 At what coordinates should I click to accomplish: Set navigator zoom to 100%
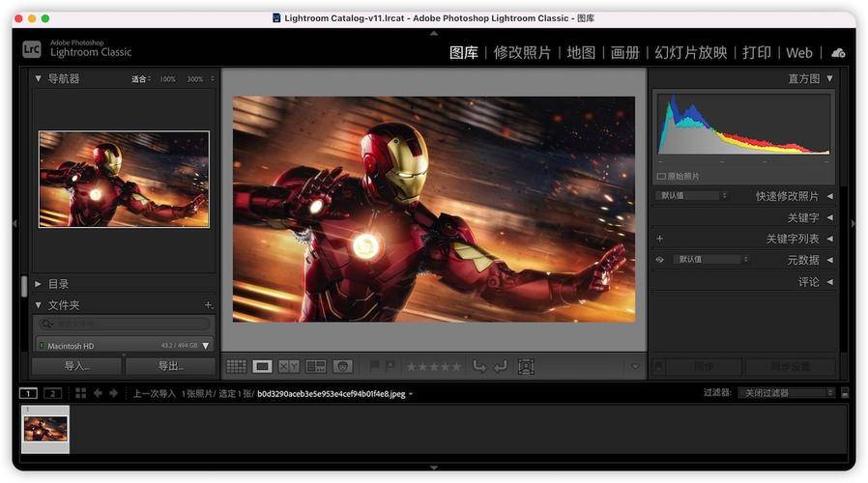pos(167,79)
